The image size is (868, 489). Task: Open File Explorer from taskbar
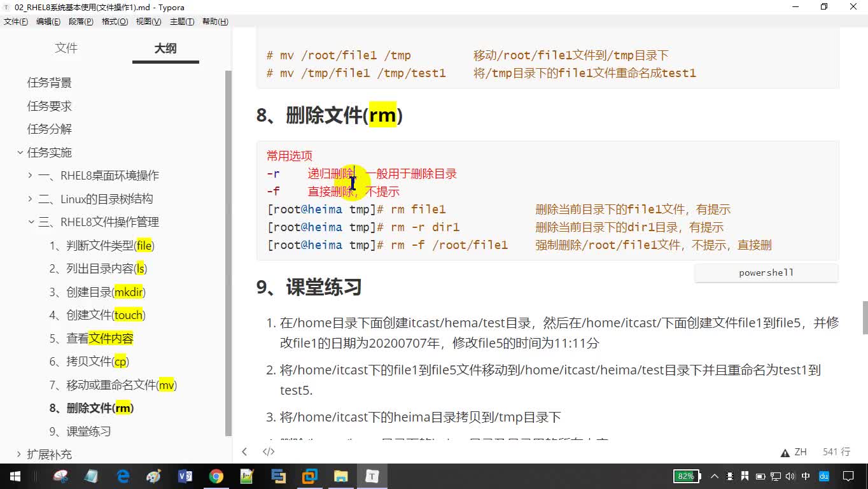pyautogui.click(x=341, y=476)
